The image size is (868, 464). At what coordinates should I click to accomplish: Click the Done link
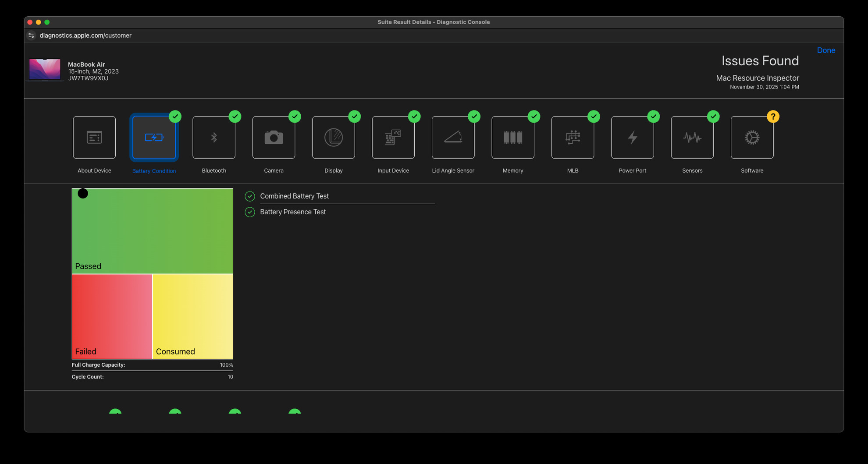826,50
